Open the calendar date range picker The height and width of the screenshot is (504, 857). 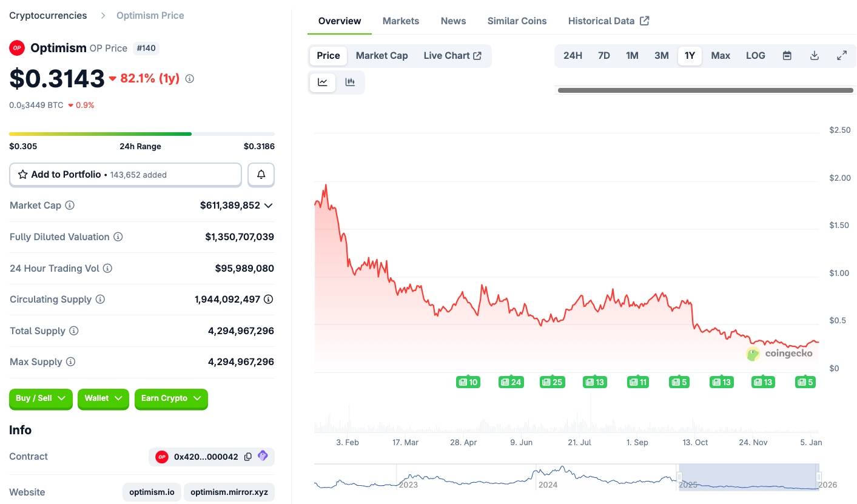tap(787, 56)
